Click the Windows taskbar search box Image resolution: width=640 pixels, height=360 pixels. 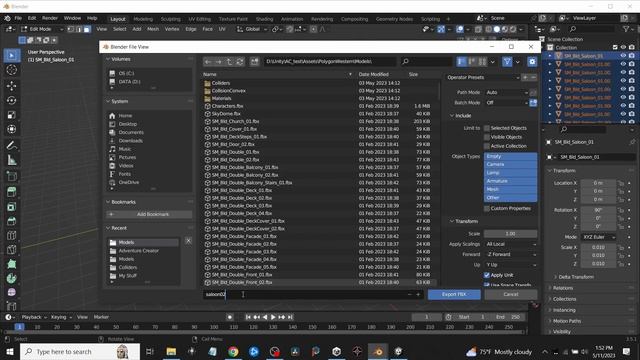pos(80,351)
